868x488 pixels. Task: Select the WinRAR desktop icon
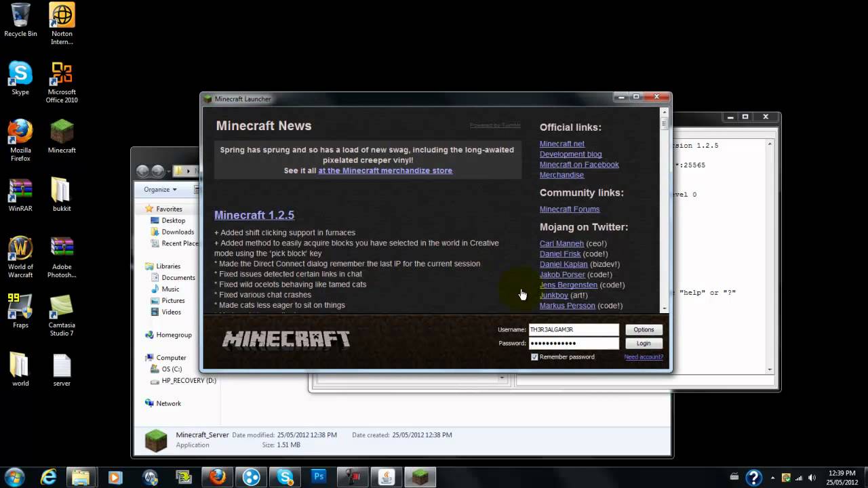point(20,195)
